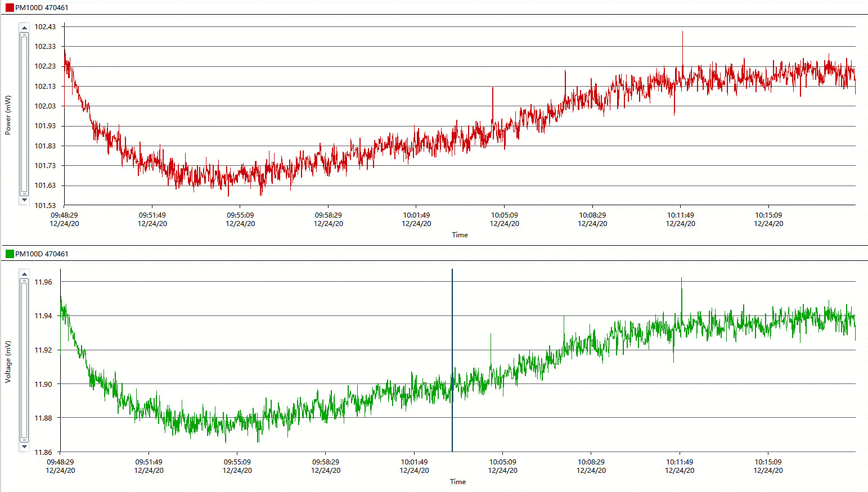
Task: Click the Voltage chart scroll-up arrow
Action: click(24, 274)
